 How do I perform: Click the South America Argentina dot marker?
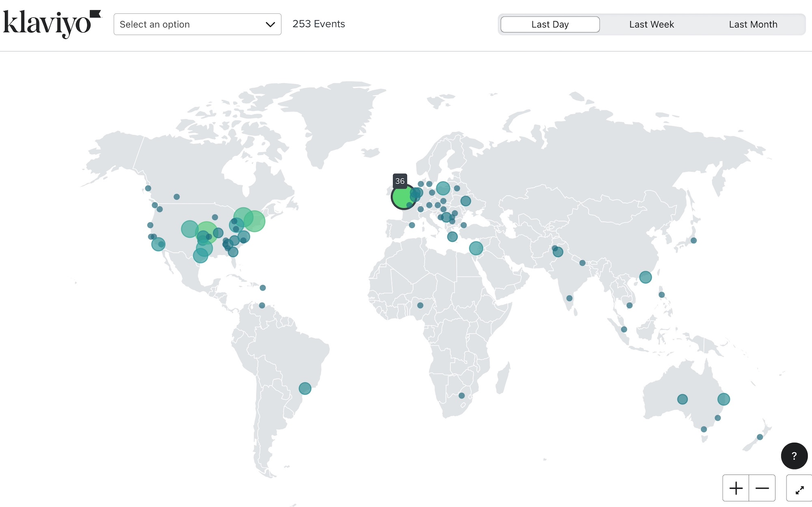click(304, 388)
